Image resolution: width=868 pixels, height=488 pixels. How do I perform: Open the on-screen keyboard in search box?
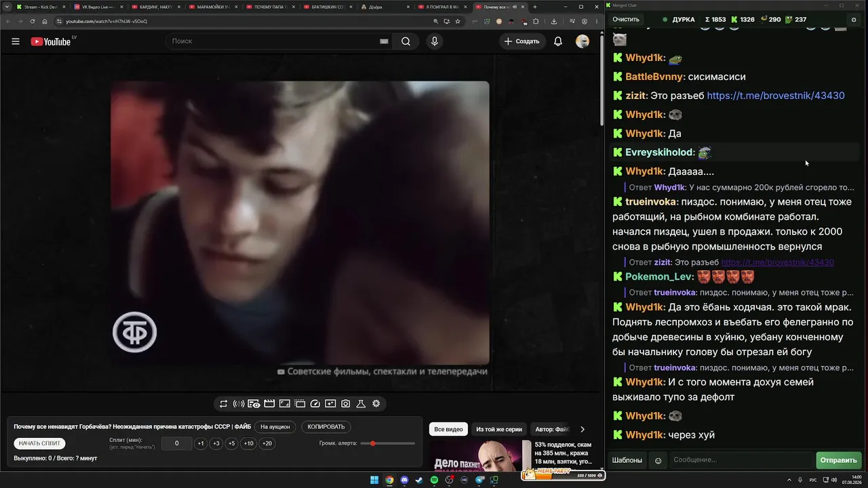pos(384,41)
